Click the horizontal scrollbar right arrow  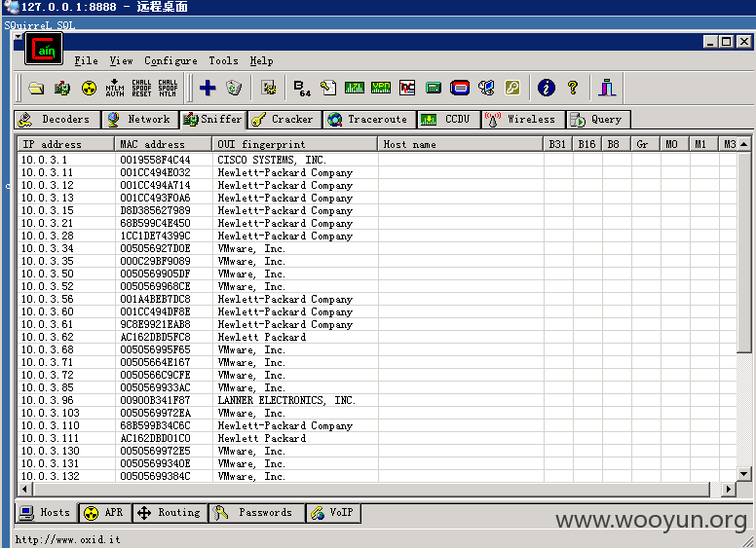point(728,490)
